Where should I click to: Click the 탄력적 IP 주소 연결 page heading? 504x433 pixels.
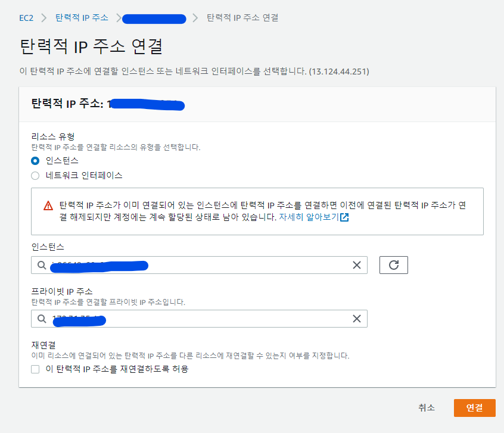(91, 46)
